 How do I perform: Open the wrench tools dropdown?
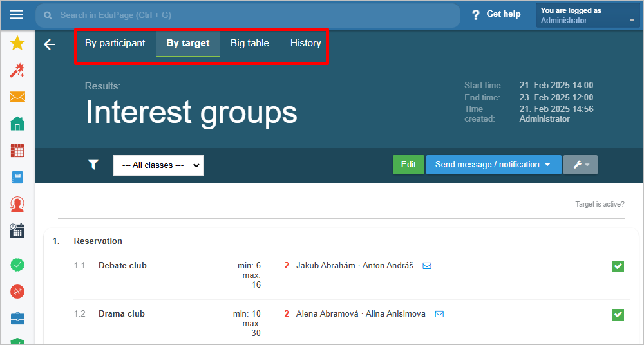point(580,165)
